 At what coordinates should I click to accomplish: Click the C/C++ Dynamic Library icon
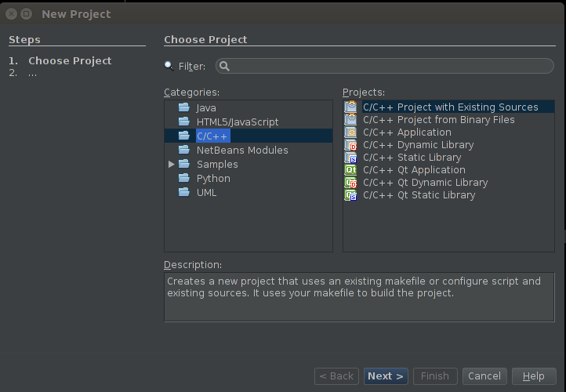pos(350,145)
